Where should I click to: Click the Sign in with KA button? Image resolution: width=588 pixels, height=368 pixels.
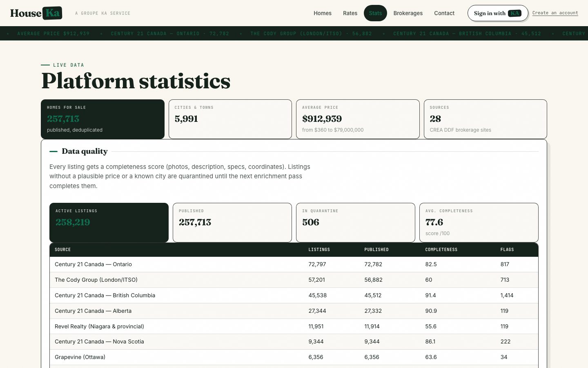click(498, 13)
